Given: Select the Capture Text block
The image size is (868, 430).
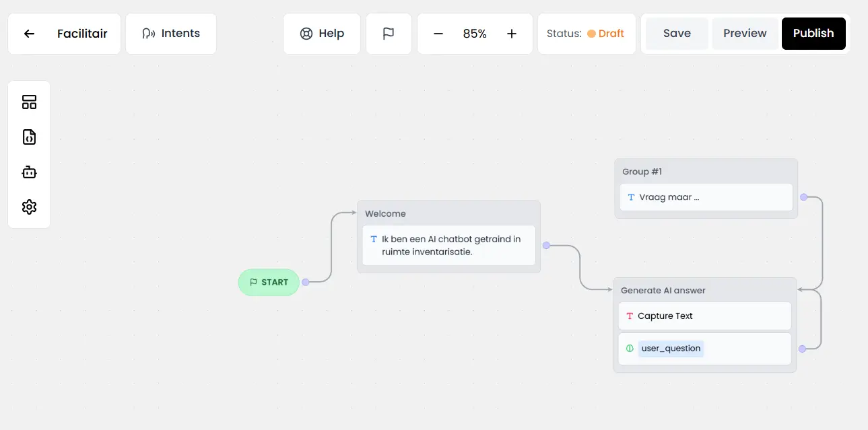Looking at the screenshot, I should 704,316.
